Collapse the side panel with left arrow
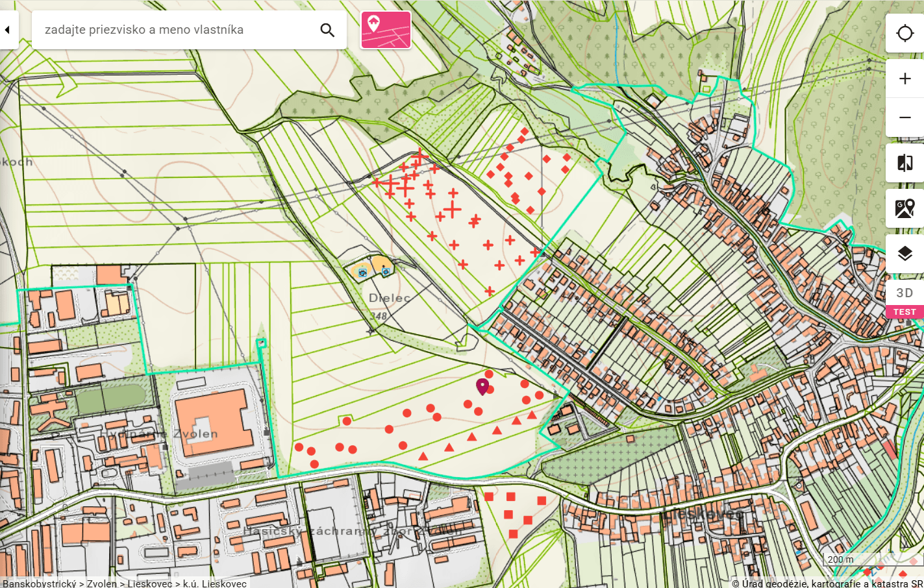The width and height of the screenshot is (924, 588). click(x=8, y=30)
